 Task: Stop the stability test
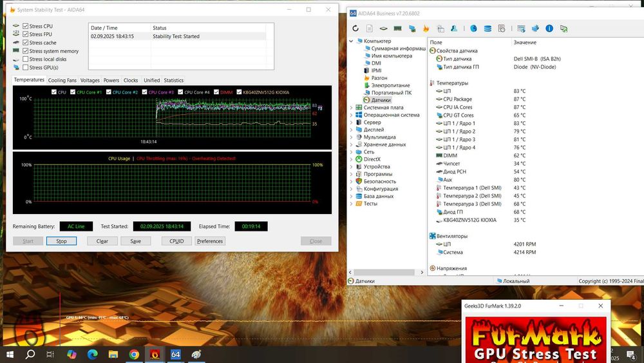click(61, 241)
